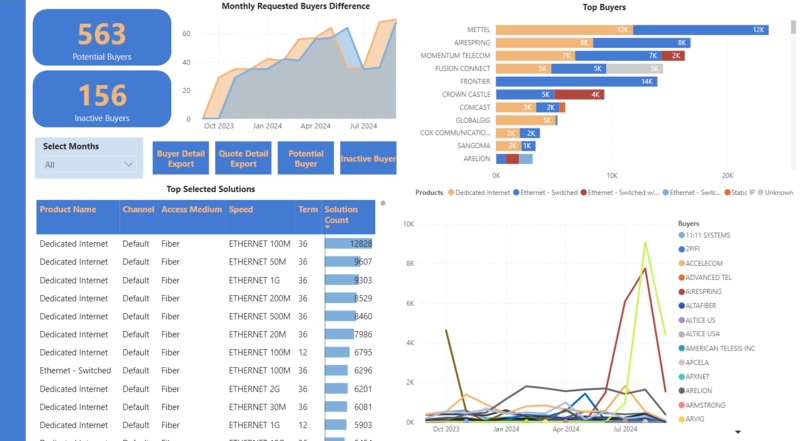Screen dimensions: 800x441
Task: Click the Speed column header
Action: click(241, 210)
